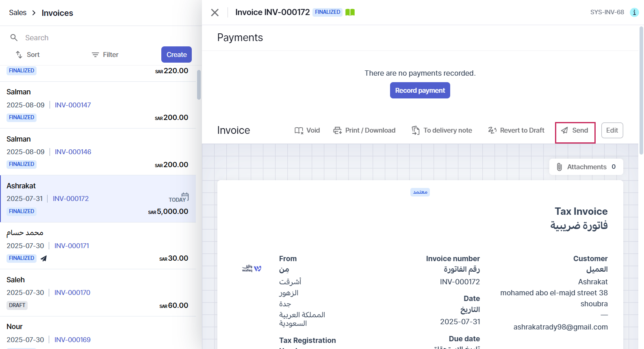Send the invoice
The height and width of the screenshot is (349, 644).
[575, 130]
